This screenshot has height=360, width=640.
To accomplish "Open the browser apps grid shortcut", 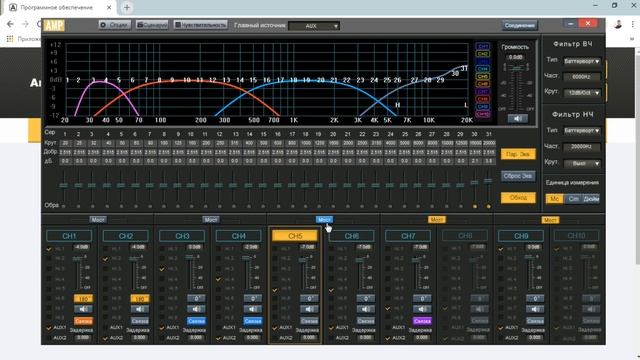I will [x=10, y=39].
